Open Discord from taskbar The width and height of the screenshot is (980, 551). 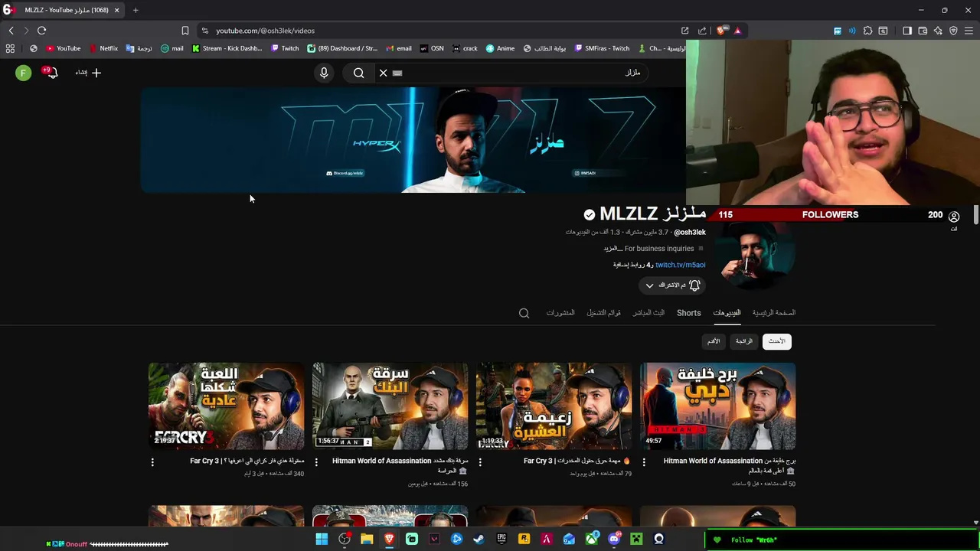(614, 540)
